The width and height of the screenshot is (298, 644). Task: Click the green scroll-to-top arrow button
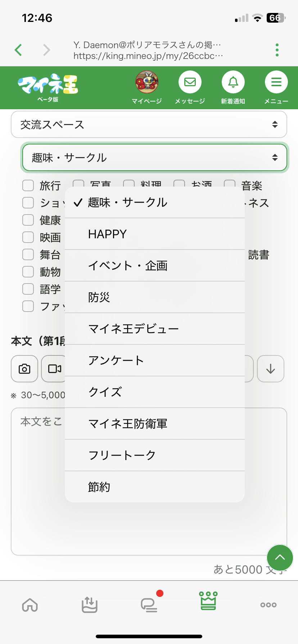coord(280,558)
